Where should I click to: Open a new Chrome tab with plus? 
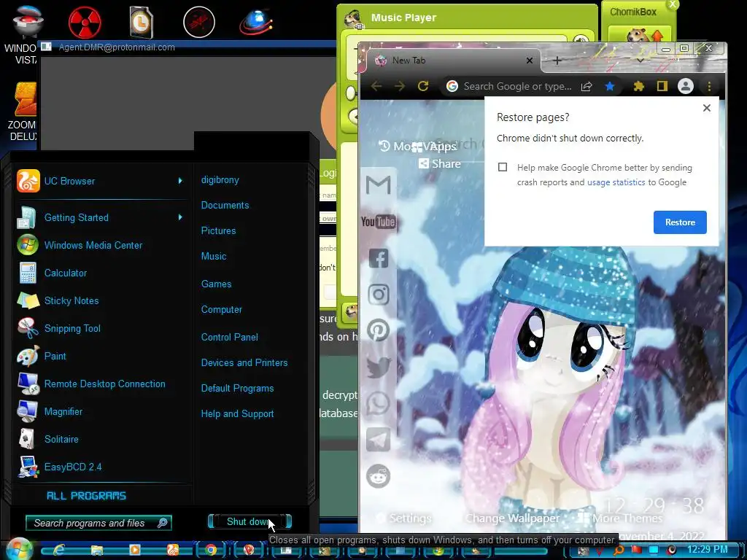pyautogui.click(x=557, y=61)
